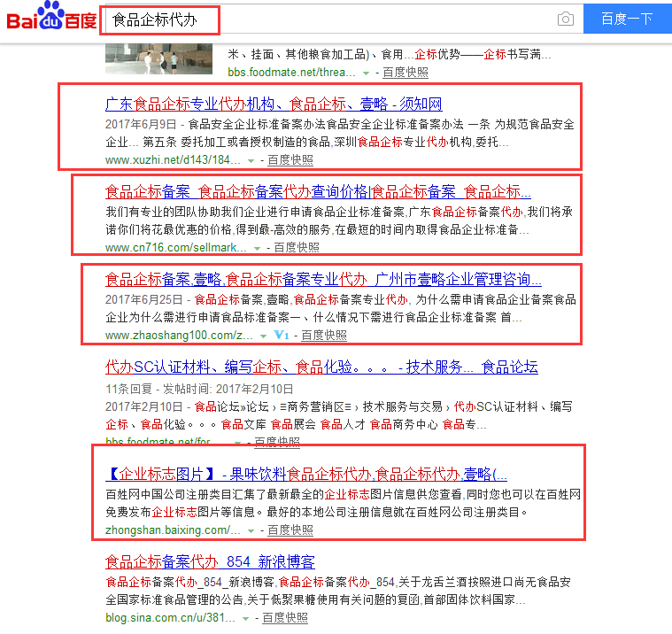Click the www.zhaoshang100.com/z... URL text
Screen dimensions: 672x634
click(x=179, y=336)
